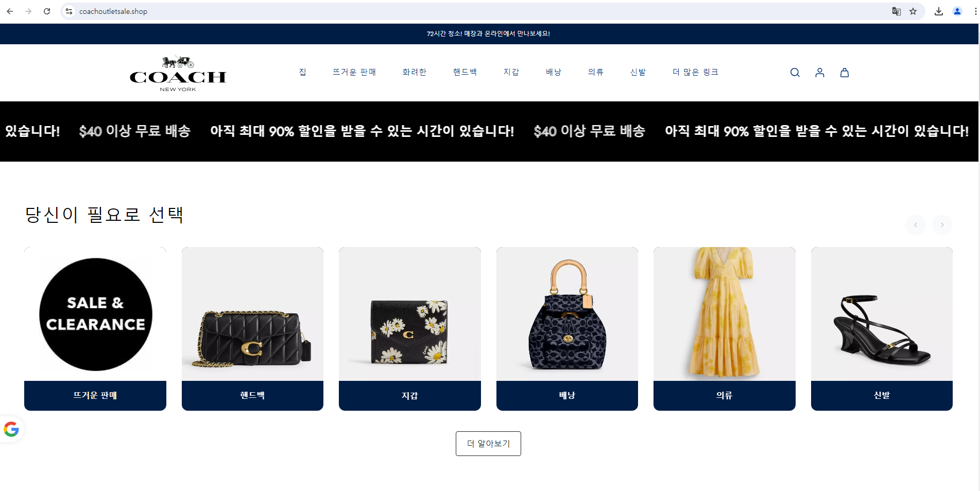Image resolution: width=980 pixels, height=491 pixels.
Task: Click the browser reload icon
Action: click(47, 11)
